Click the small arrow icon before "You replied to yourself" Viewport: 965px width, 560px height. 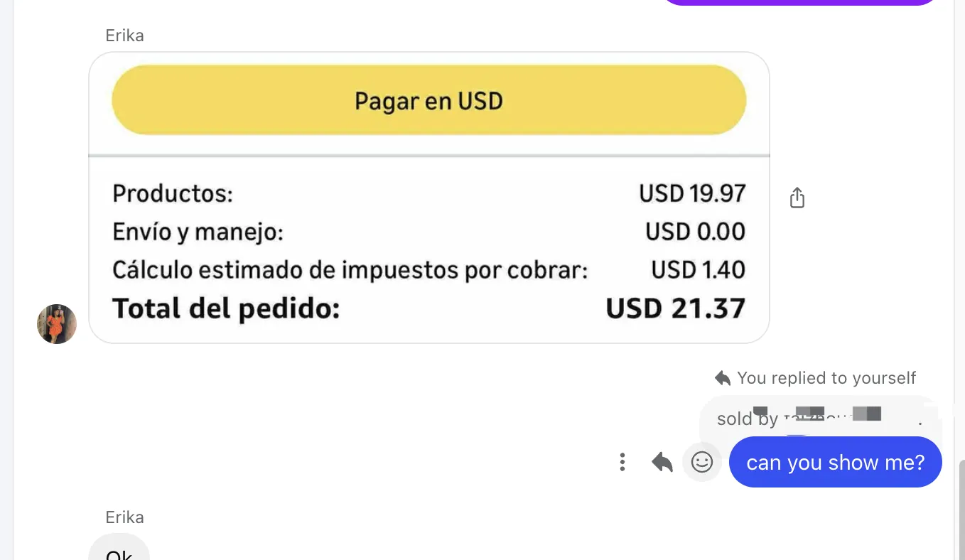[723, 377]
